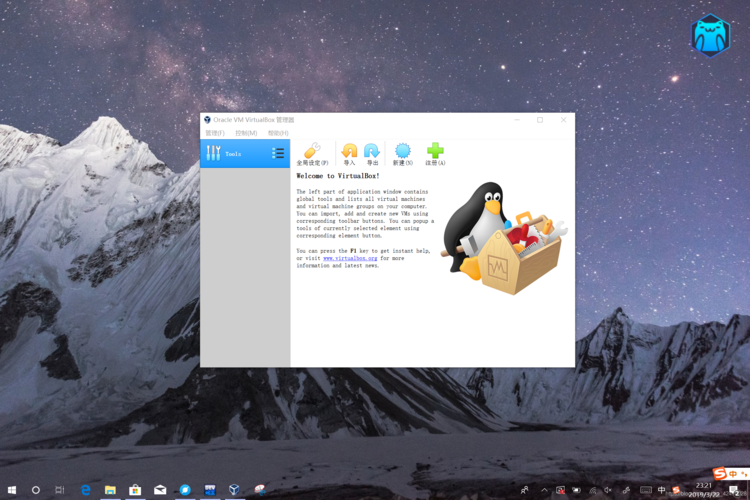Click the volume speaker tray icon
Screen dimensions: 750x500
(608, 490)
